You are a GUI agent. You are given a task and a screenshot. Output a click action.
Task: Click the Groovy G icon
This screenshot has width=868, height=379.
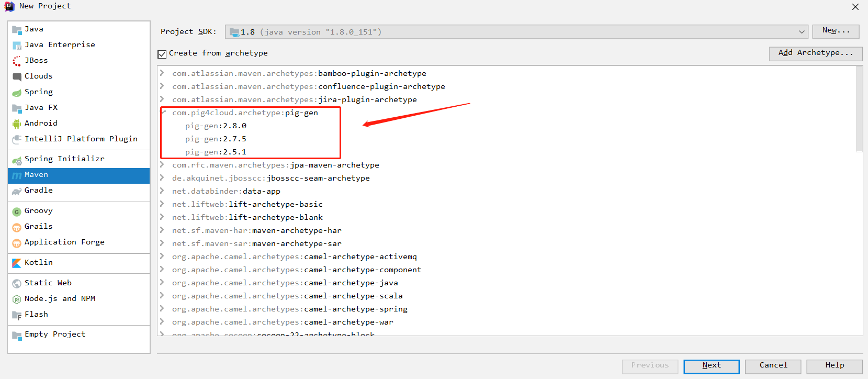click(x=17, y=211)
